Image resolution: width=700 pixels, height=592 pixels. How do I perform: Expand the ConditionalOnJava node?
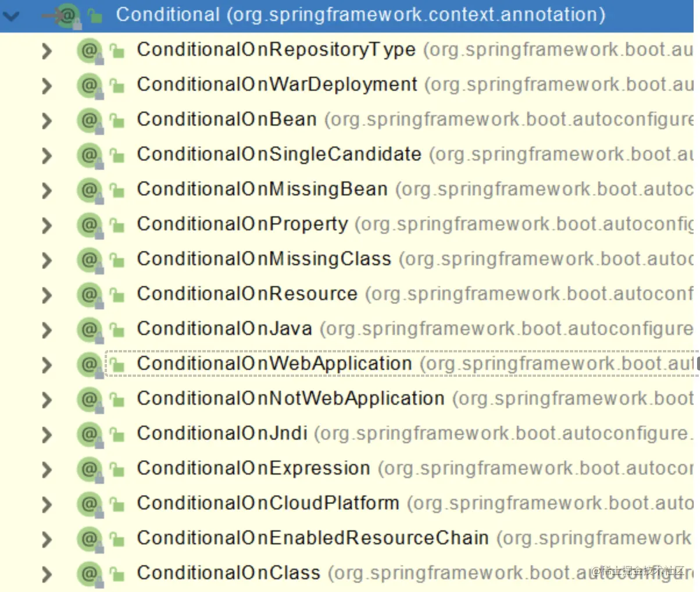[x=47, y=330]
